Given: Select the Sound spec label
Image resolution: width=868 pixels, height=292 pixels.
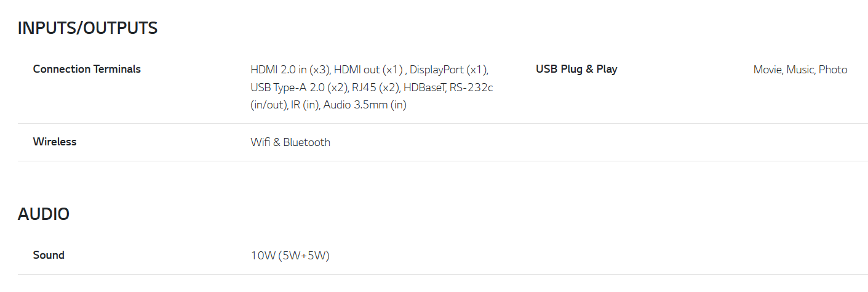Looking at the screenshot, I should [49, 255].
